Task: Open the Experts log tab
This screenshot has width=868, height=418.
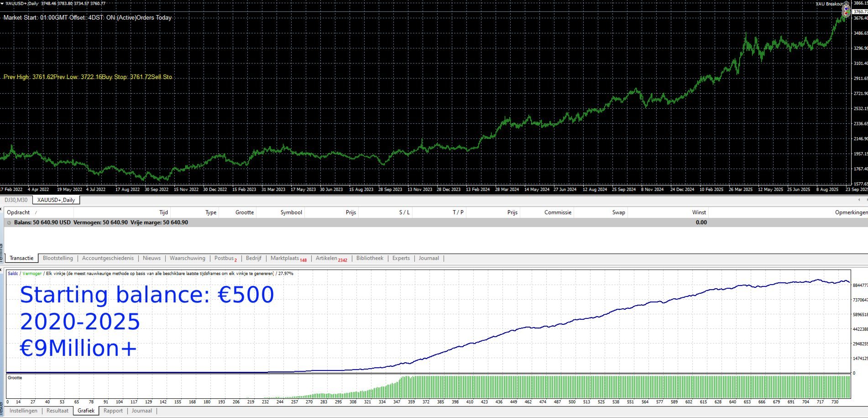Action: pyautogui.click(x=400, y=258)
